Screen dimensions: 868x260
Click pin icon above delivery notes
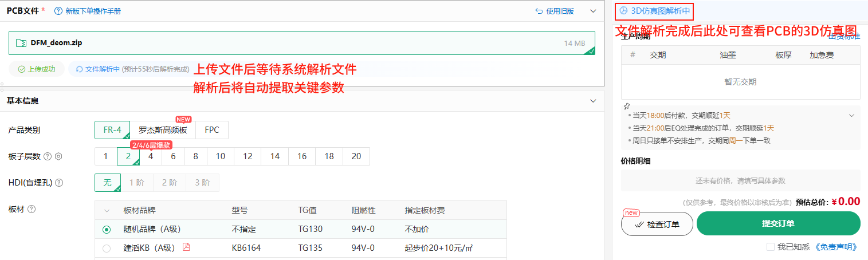coord(627,106)
